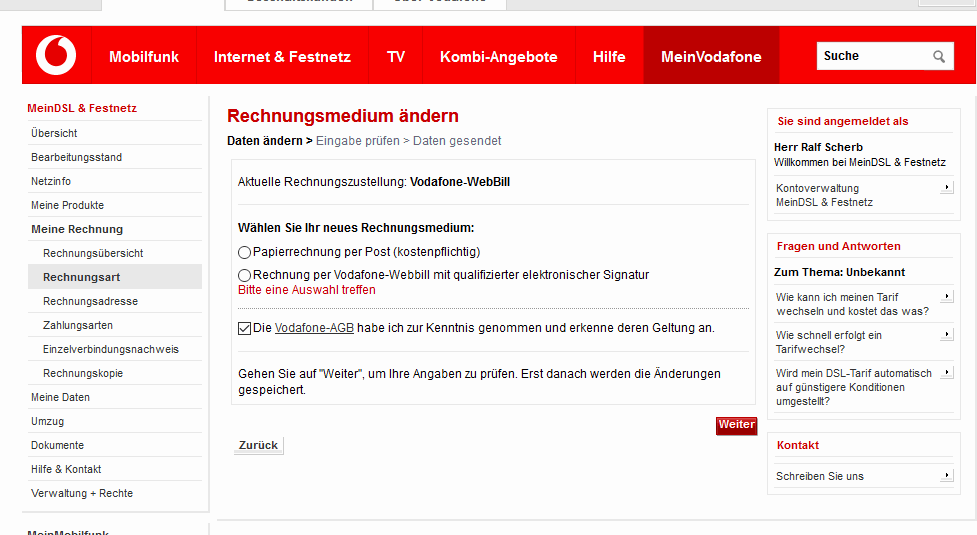Open the MeinVodafone menu
977x535 pixels.
[x=711, y=57]
